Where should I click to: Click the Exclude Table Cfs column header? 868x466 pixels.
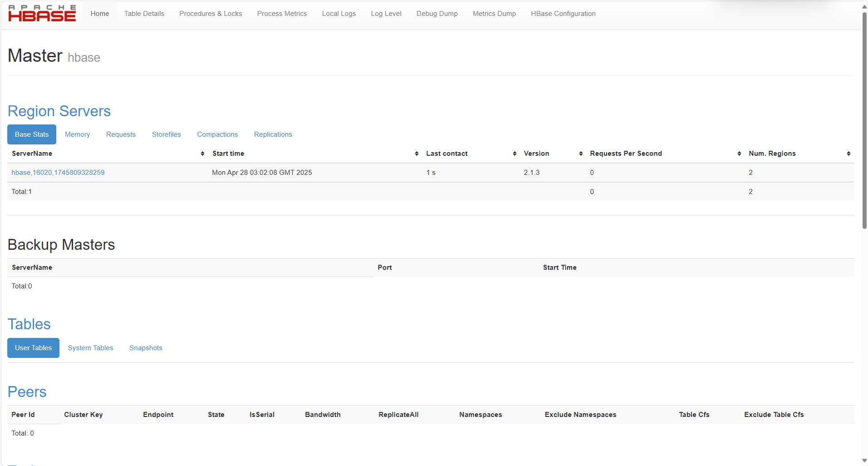pyautogui.click(x=774, y=415)
